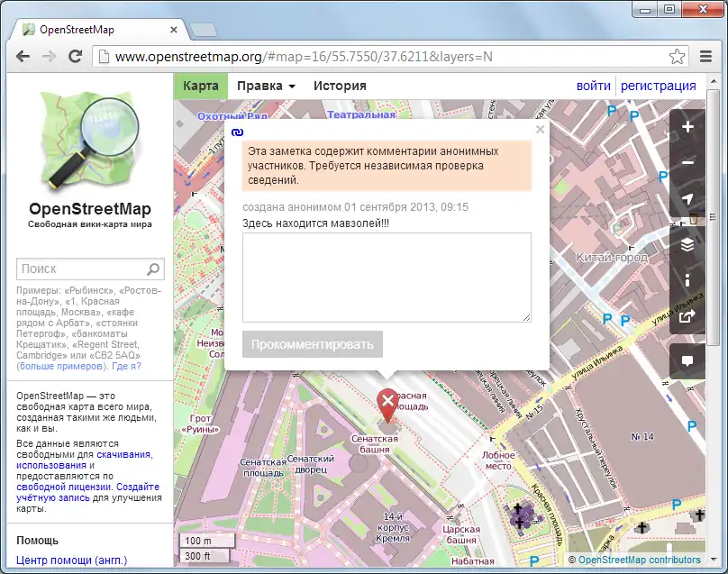Open the Chrome menu button
Viewport: 728px width, 574px height.
coord(706,56)
